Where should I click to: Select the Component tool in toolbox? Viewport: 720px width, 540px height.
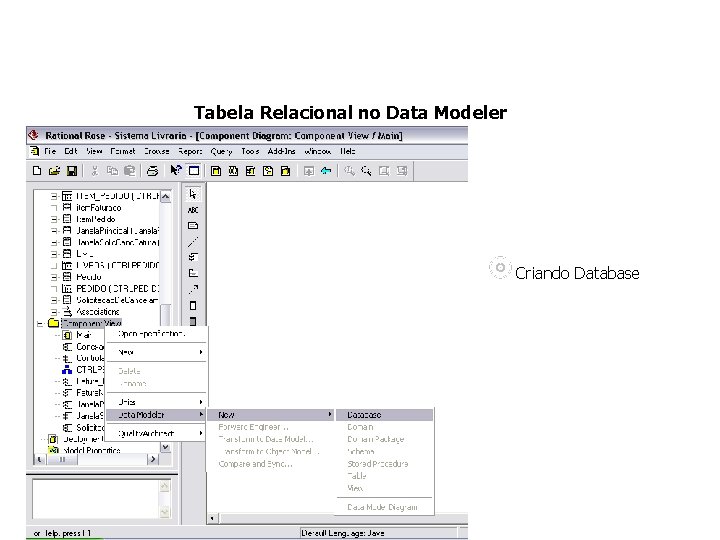pyautogui.click(x=193, y=257)
